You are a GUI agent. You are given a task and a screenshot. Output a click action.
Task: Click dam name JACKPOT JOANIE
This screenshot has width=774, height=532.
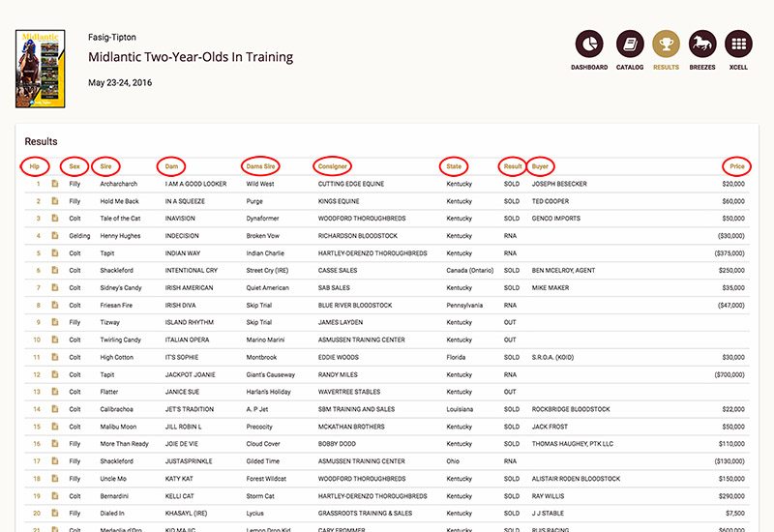(x=190, y=374)
